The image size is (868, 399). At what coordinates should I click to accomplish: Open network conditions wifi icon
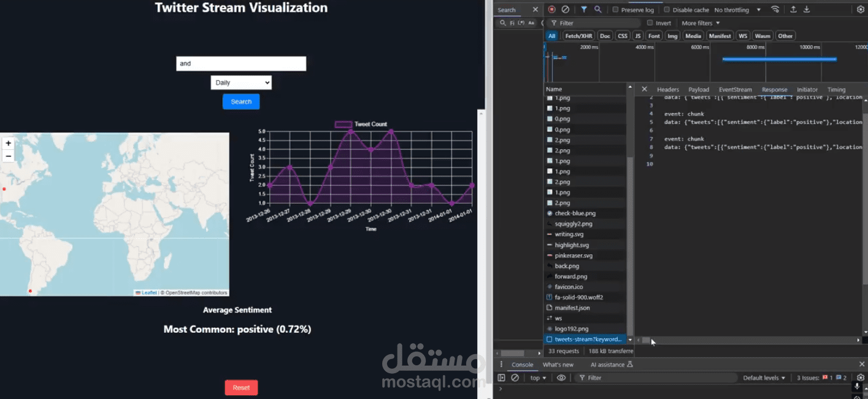775,10
